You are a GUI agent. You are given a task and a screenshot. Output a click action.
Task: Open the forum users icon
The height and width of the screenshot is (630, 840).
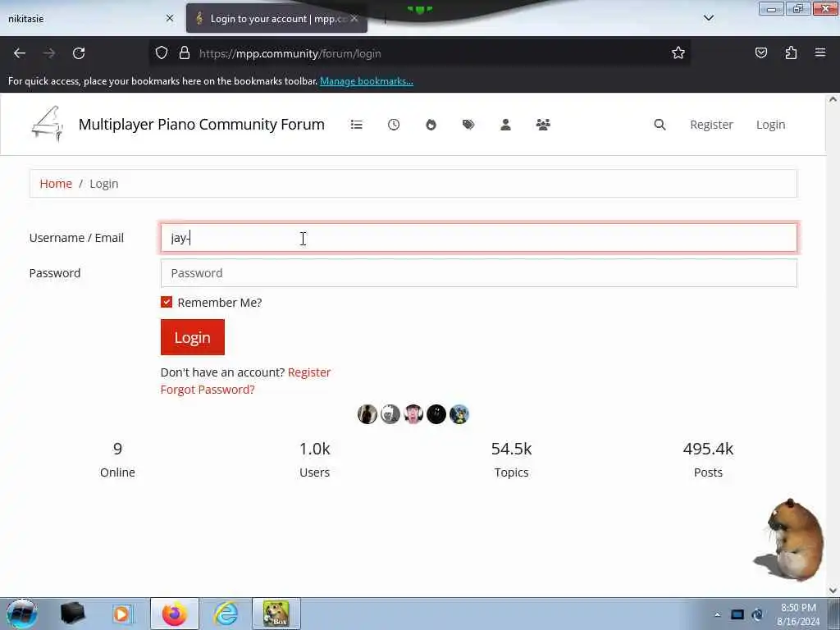[505, 125]
